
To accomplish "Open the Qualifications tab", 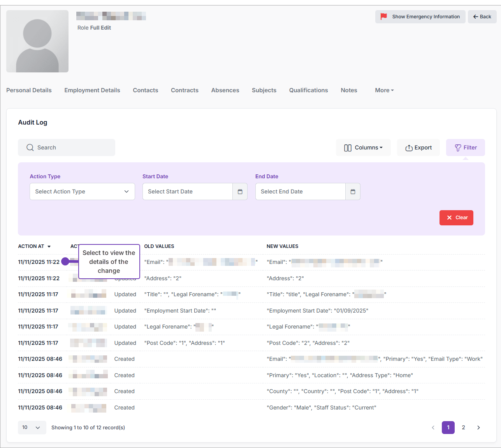I will pyautogui.click(x=308, y=90).
